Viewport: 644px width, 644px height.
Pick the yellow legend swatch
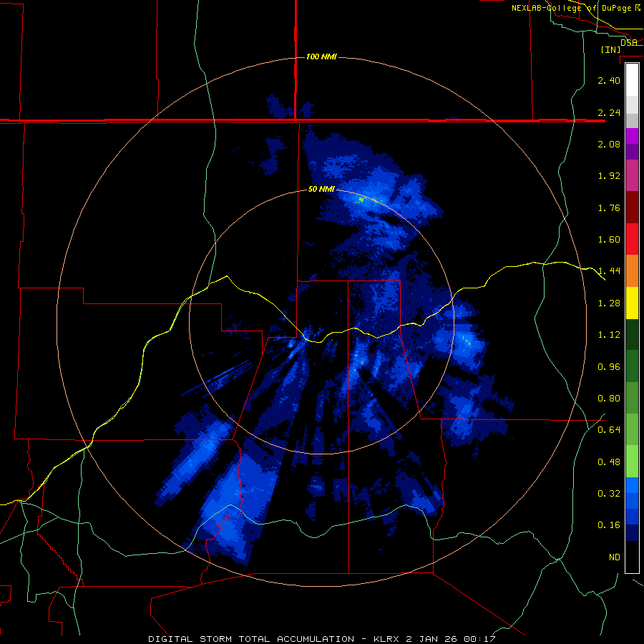coord(632,303)
